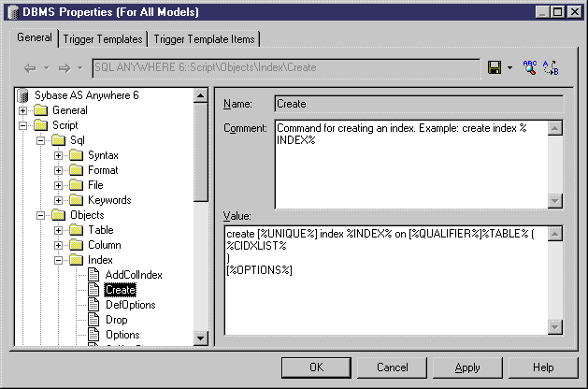
Task: Confirm with the OK button
Action: pos(316,367)
